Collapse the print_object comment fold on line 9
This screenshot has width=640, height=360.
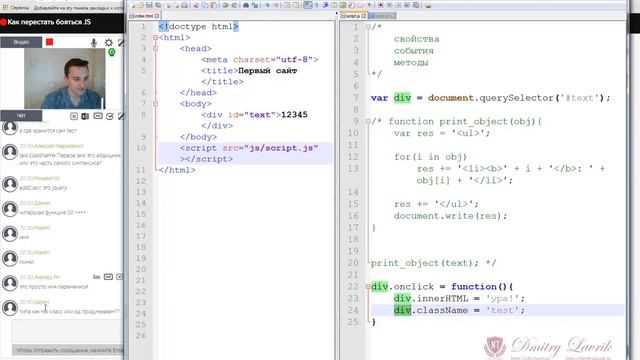(368, 121)
